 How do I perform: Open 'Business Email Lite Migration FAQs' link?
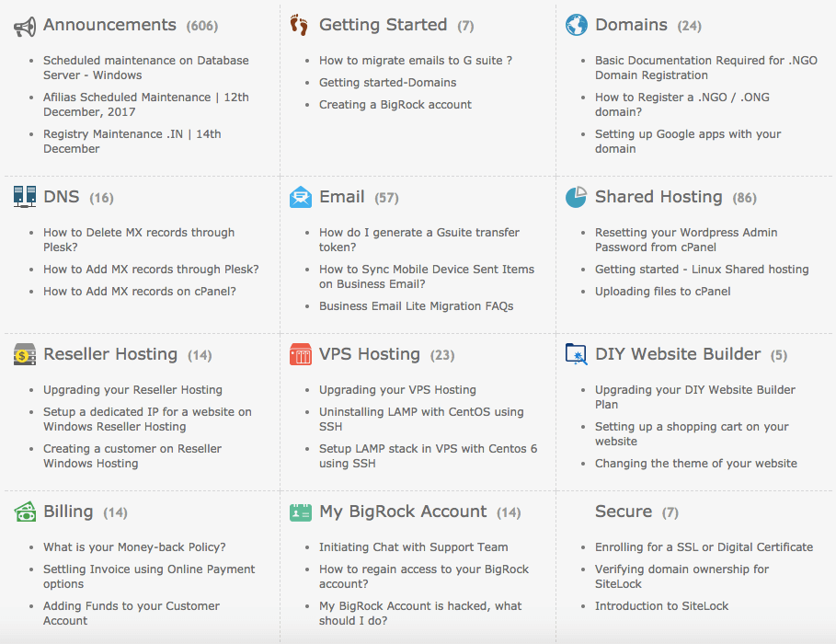click(x=417, y=306)
